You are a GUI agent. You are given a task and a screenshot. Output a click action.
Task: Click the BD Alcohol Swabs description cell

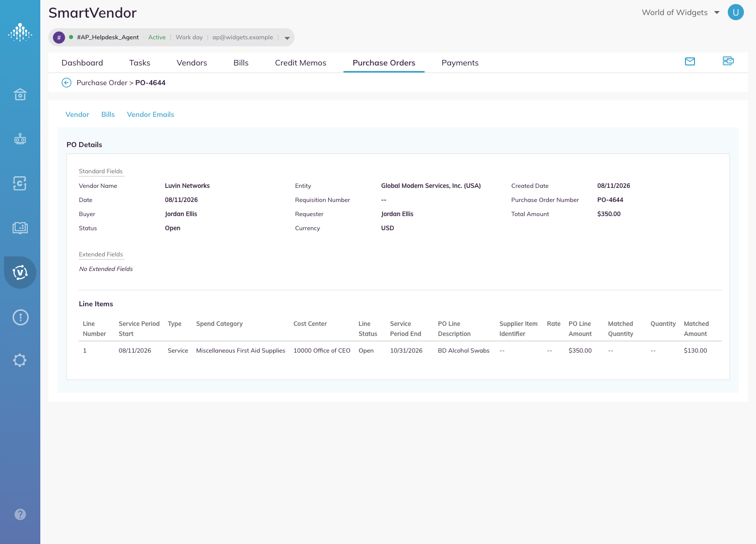pos(464,351)
